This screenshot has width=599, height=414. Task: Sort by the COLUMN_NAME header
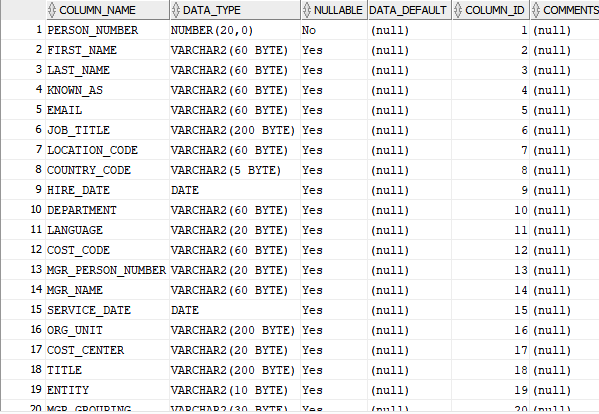click(107, 10)
